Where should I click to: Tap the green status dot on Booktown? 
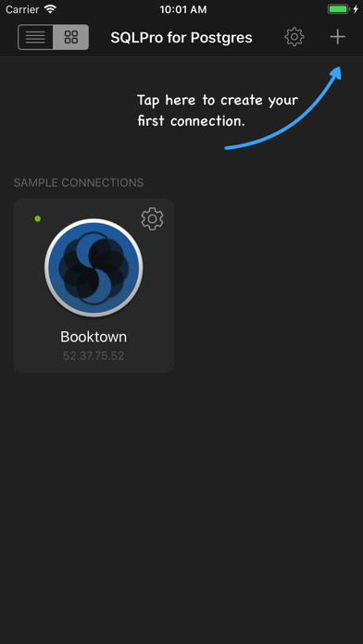point(38,219)
